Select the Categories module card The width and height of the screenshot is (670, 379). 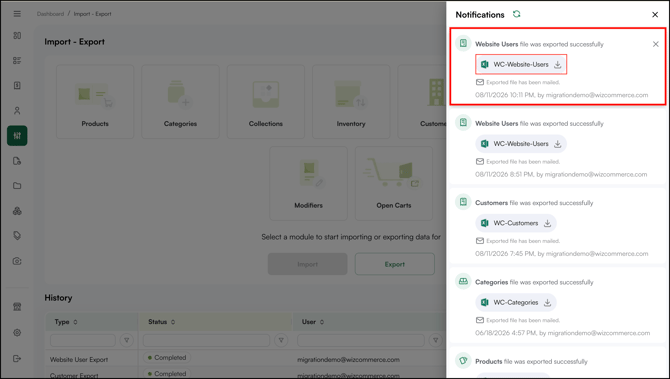(180, 102)
